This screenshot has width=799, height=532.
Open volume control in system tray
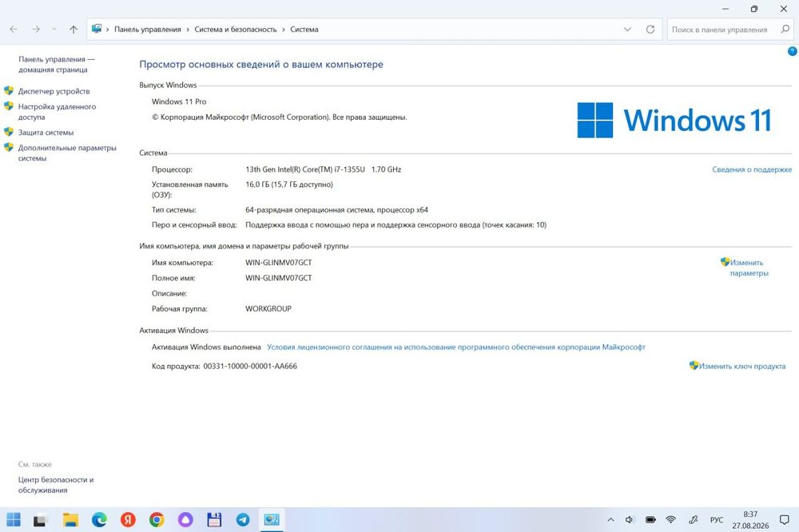pos(630,520)
